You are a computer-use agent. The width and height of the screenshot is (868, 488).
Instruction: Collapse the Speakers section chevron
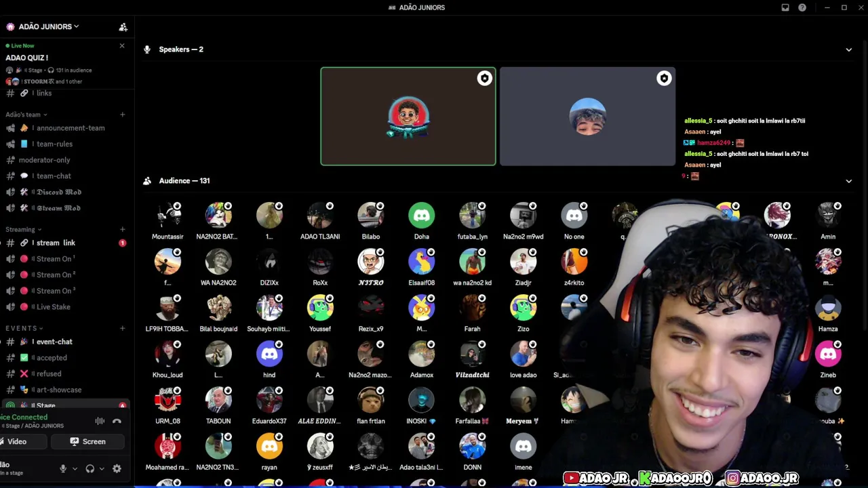[848, 49]
